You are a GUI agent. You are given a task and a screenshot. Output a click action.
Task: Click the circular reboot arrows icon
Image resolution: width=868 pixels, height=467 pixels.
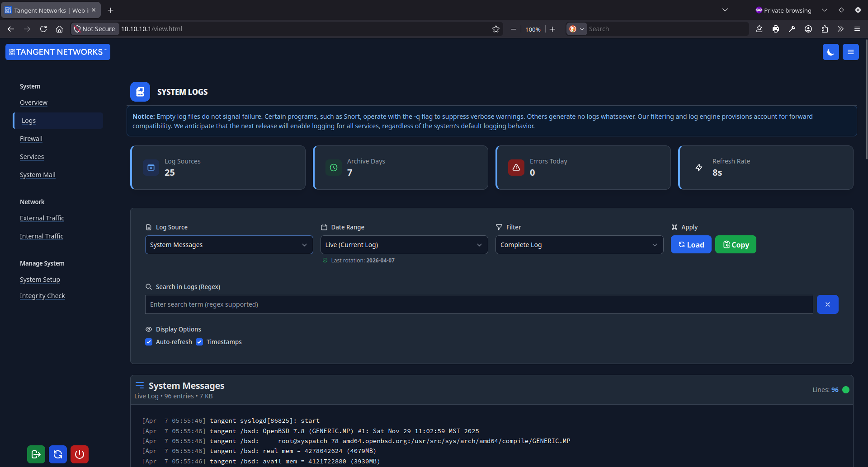click(57, 454)
